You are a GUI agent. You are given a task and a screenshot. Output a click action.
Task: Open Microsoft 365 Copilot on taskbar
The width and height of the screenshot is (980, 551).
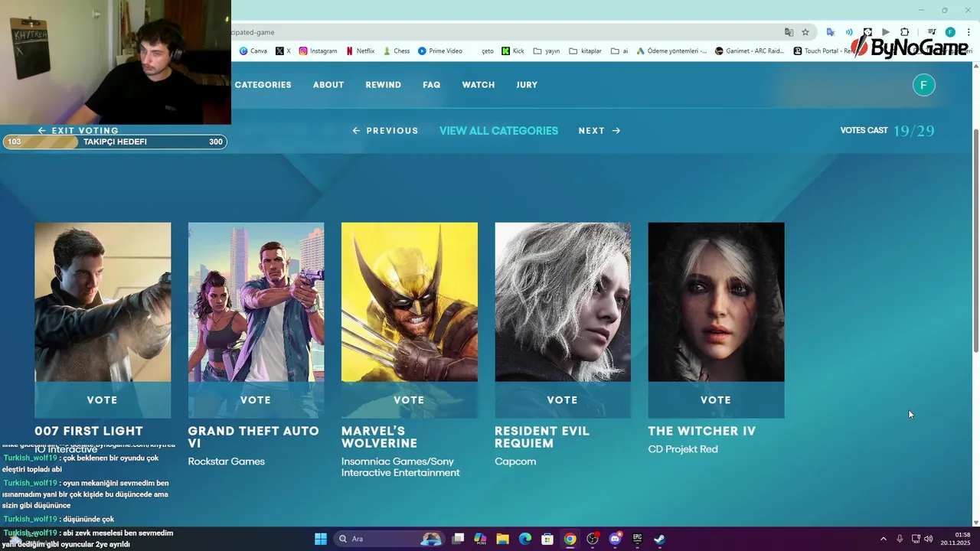[480, 539]
